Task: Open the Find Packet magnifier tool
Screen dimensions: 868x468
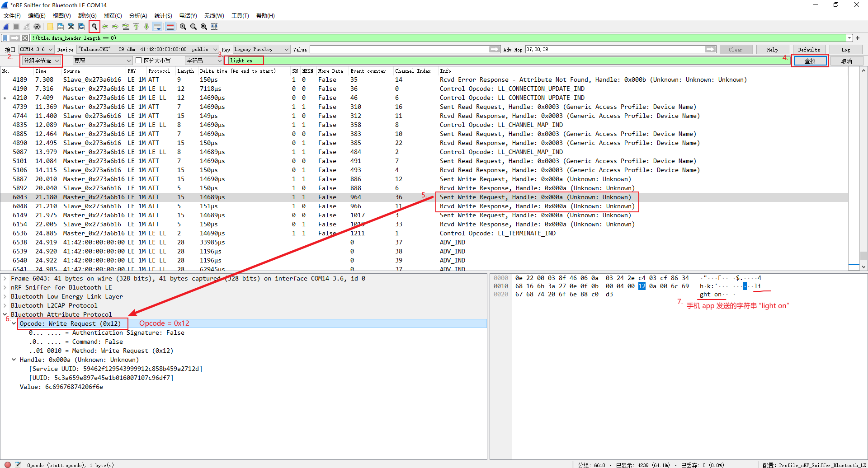Action: (94, 27)
